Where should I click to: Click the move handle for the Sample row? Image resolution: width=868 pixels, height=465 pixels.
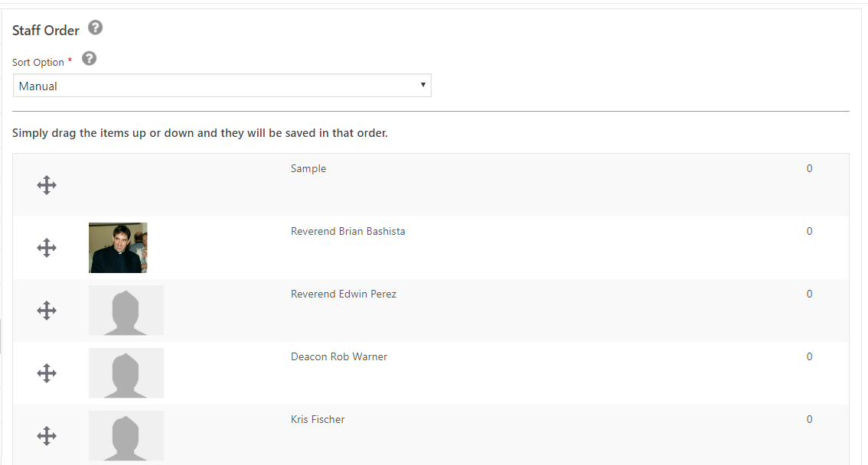[47, 185]
